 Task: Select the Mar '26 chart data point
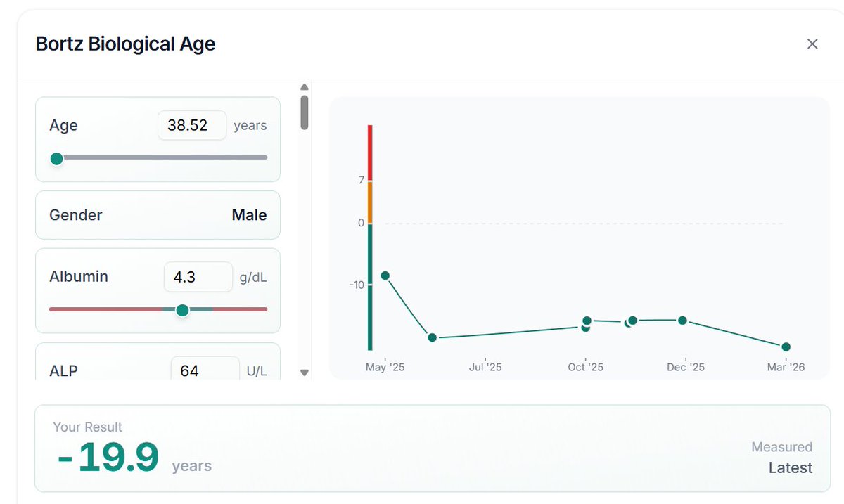tap(786, 347)
